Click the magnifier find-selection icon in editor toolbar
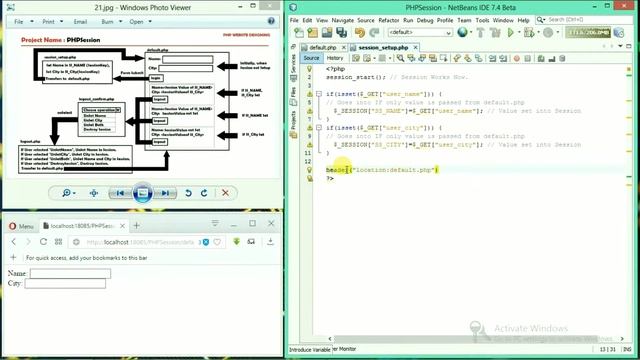The image size is (640, 360). (400, 58)
